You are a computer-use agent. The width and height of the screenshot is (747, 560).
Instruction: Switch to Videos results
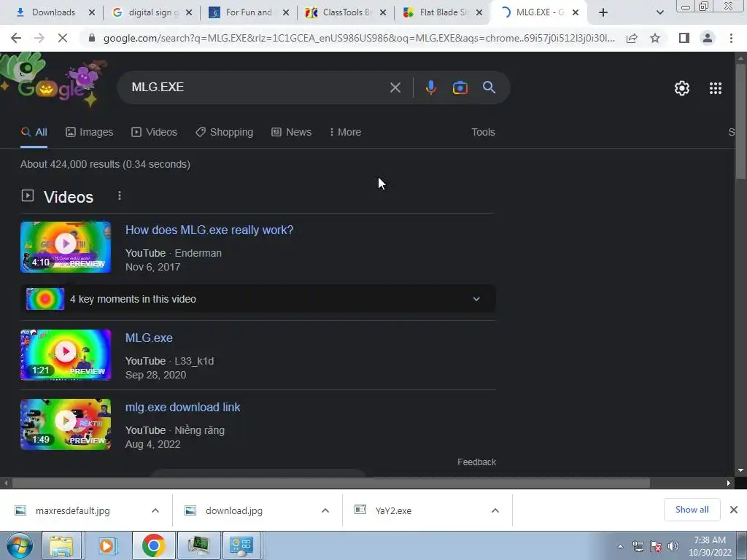155,133
